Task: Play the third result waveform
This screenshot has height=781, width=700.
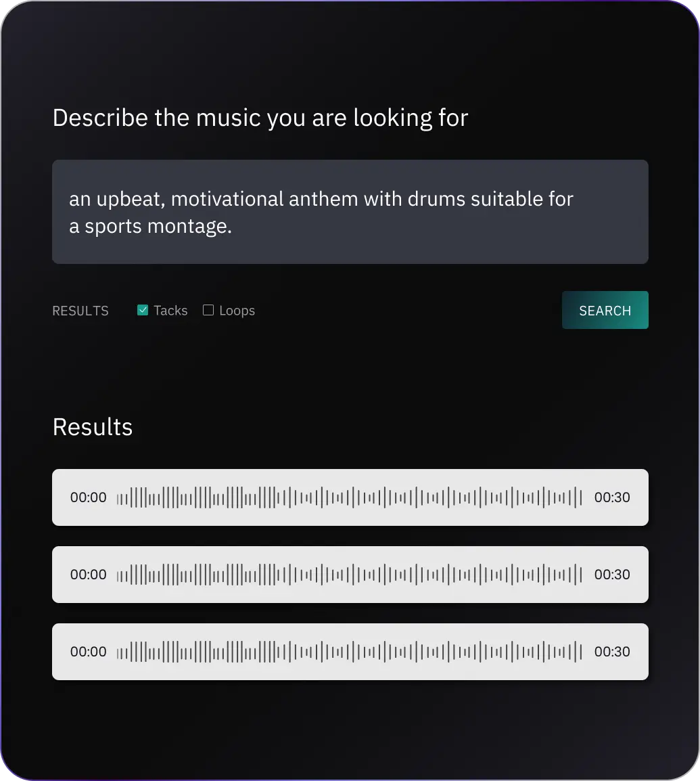Action: tap(348, 652)
